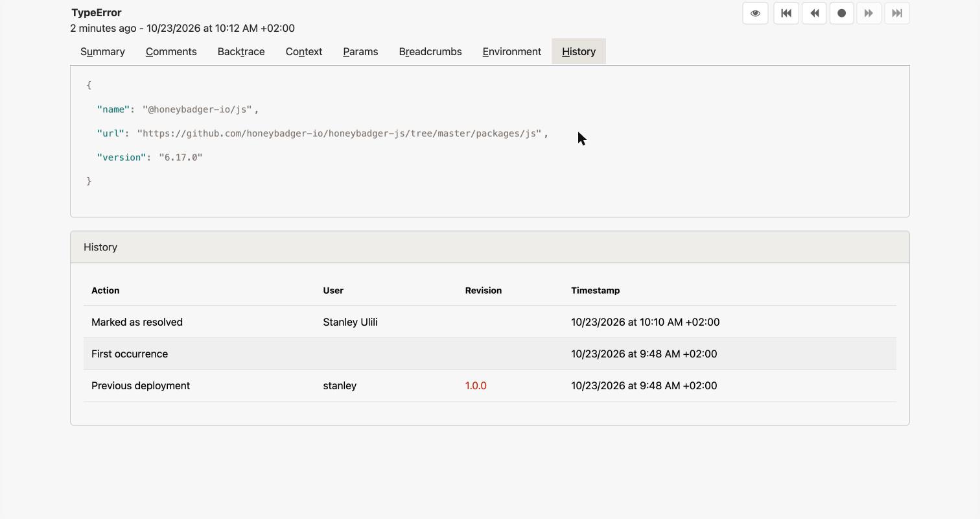This screenshot has height=519, width=980.
Task: Click the Timestamp column header
Action: [x=595, y=290]
